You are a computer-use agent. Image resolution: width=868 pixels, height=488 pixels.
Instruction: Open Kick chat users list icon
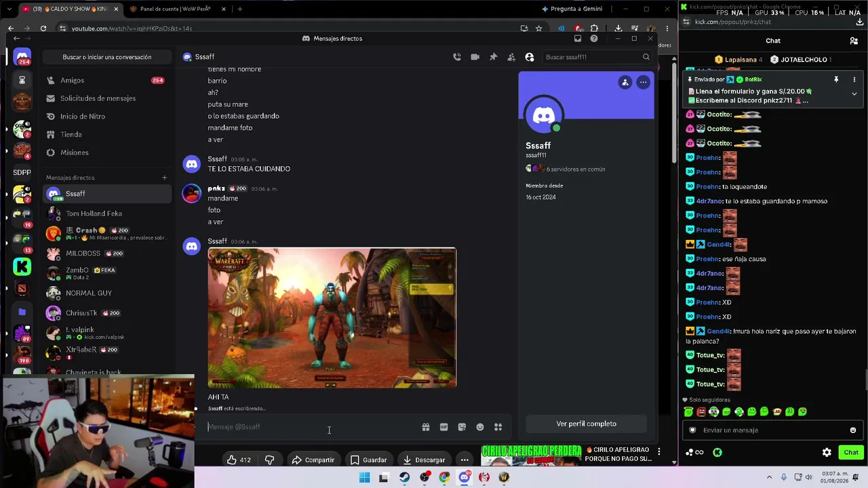[854, 41]
